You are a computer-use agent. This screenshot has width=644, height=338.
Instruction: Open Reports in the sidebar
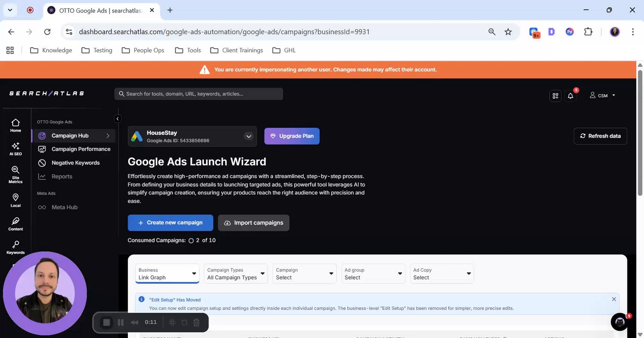(x=55, y=176)
